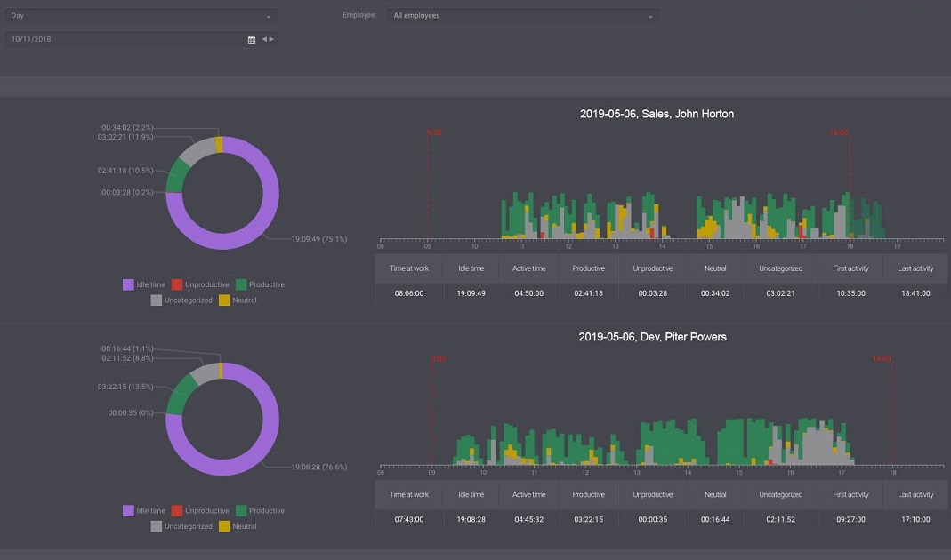Click the 02:11:52 (8.8%) donut label

tap(127, 358)
